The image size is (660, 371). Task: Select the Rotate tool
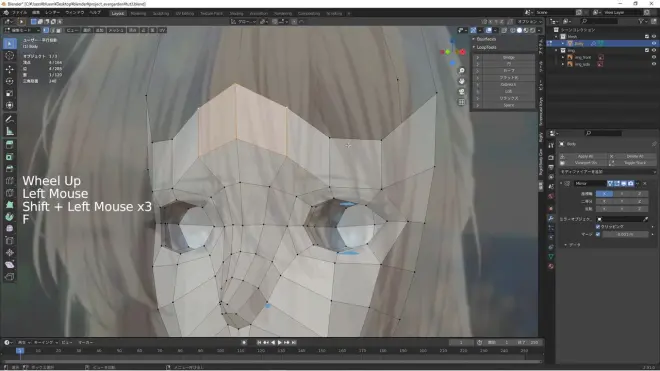click(10, 81)
